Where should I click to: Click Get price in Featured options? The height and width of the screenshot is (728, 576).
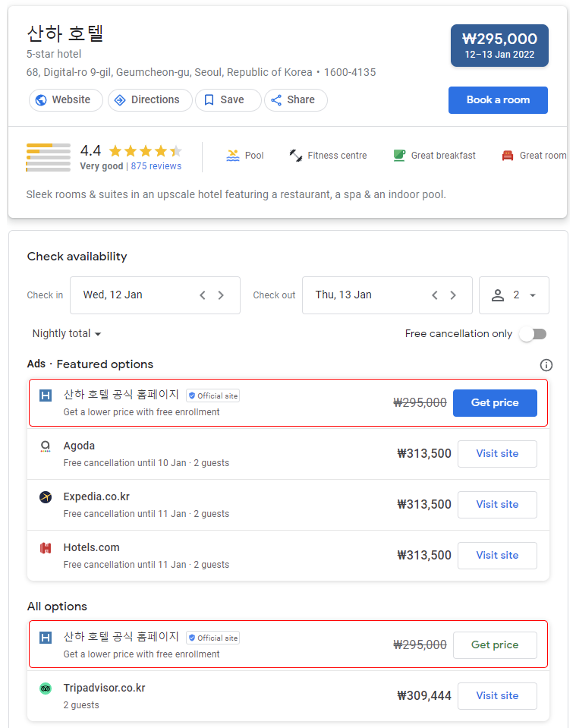[x=494, y=403]
